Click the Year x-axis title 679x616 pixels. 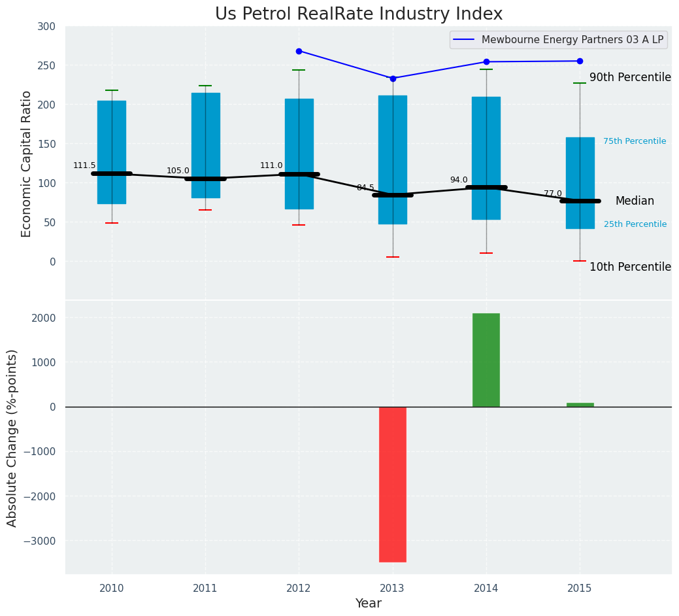pyautogui.click(x=368, y=604)
